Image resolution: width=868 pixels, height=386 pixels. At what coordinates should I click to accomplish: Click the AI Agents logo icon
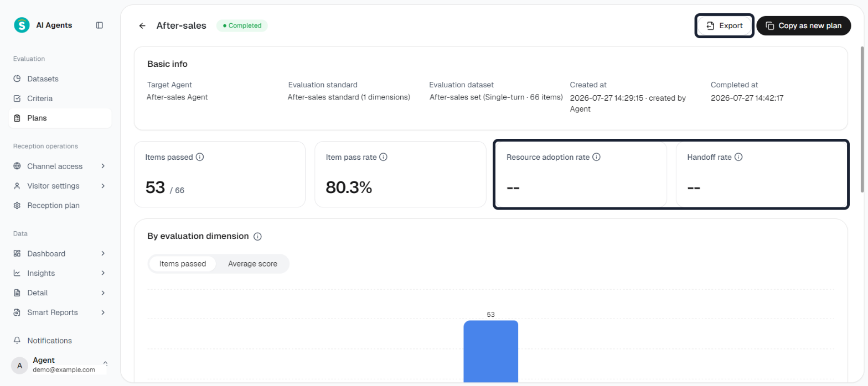(22, 25)
